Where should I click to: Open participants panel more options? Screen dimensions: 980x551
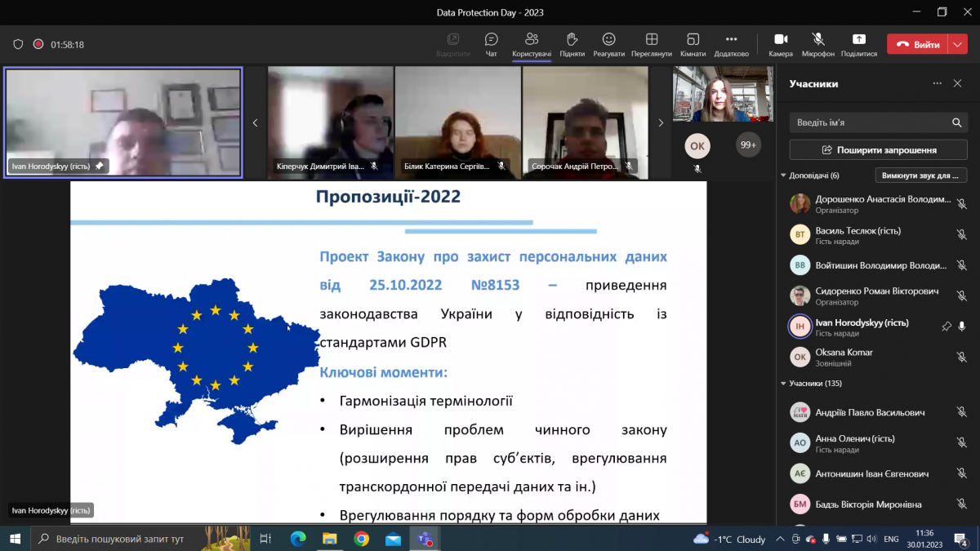point(938,83)
